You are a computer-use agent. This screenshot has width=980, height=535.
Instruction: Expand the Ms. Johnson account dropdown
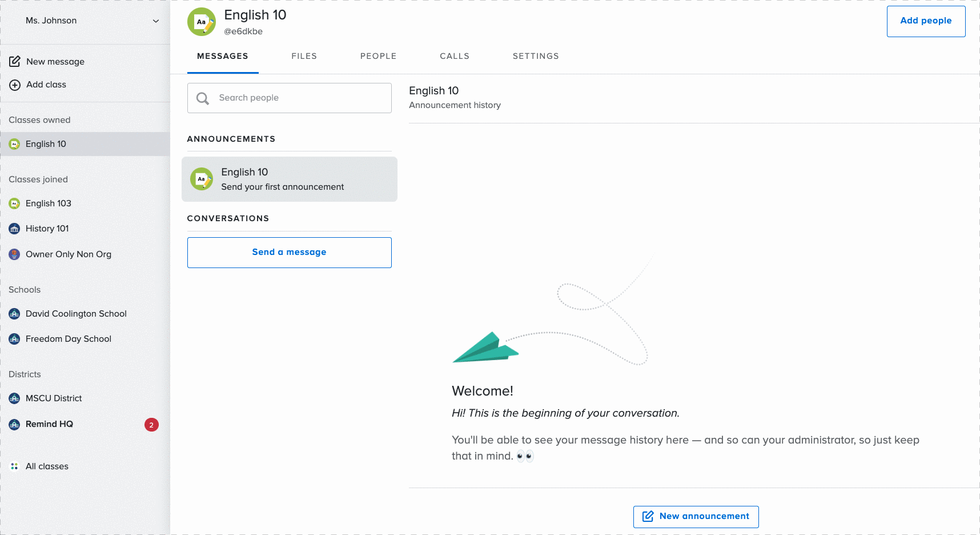pyautogui.click(x=156, y=21)
